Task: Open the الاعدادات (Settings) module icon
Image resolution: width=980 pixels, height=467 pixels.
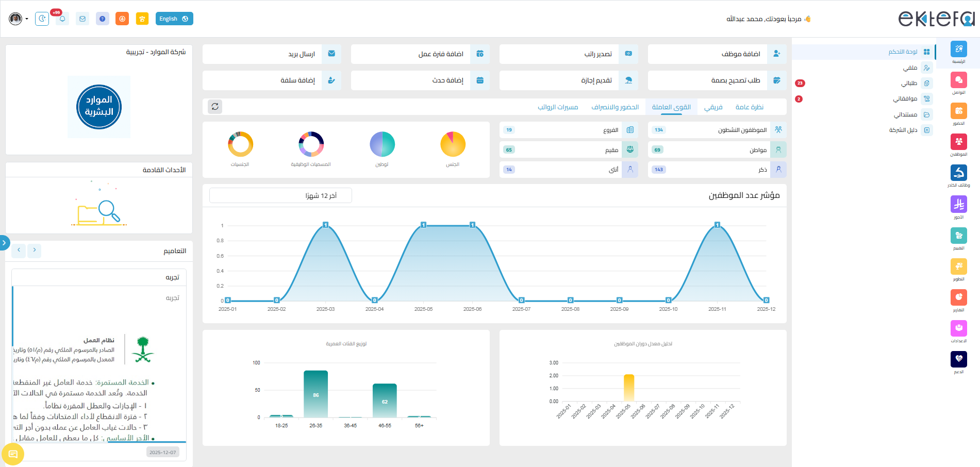Action: (x=958, y=328)
